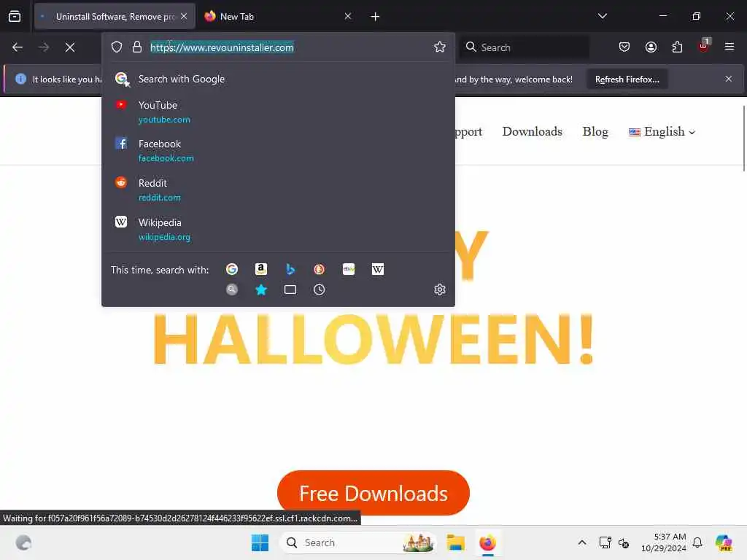Open the Firefox View icon
Viewport: 747px width, 560px height.
(15, 16)
